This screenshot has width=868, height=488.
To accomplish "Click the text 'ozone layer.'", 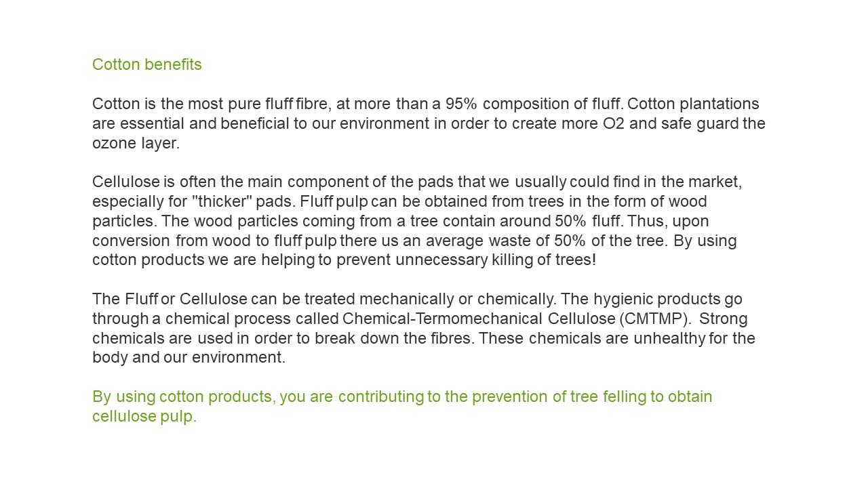I will 136,143.
